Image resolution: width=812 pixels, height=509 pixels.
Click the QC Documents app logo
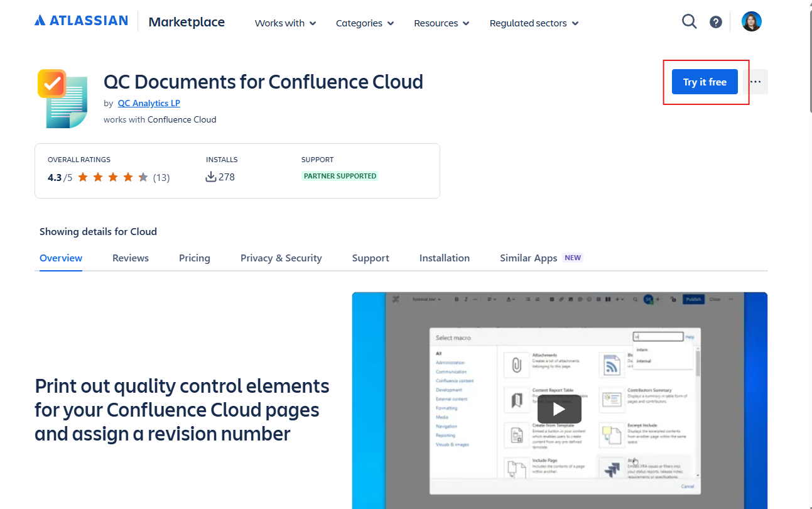[62, 99]
